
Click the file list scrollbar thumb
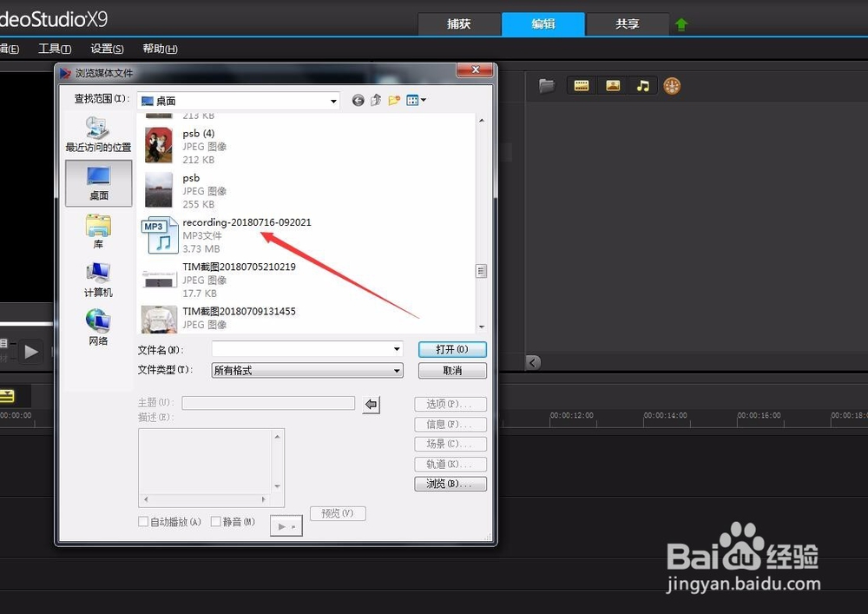[x=481, y=271]
